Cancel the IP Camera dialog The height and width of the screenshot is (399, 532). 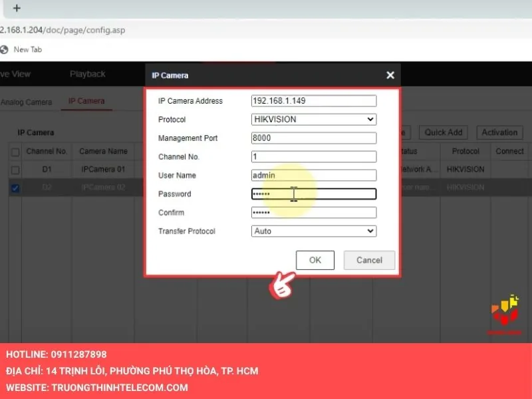click(x=369, y=260)
